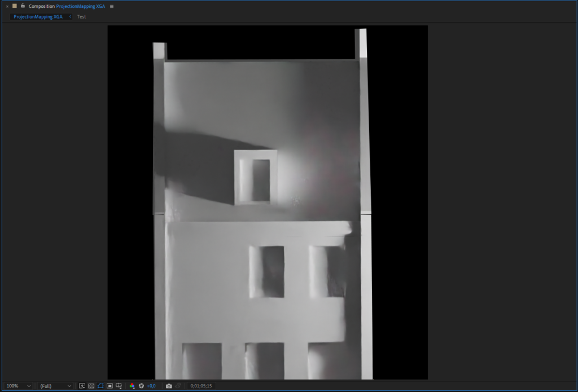Toggle the Region of Interest button
Screen dimensions: 578x392
click(x=110, y=386)
